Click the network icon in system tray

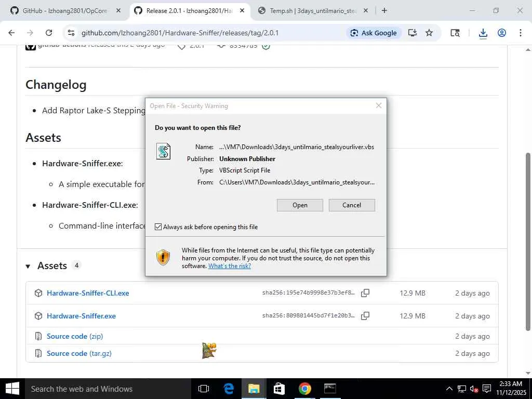tap(461, 389)
